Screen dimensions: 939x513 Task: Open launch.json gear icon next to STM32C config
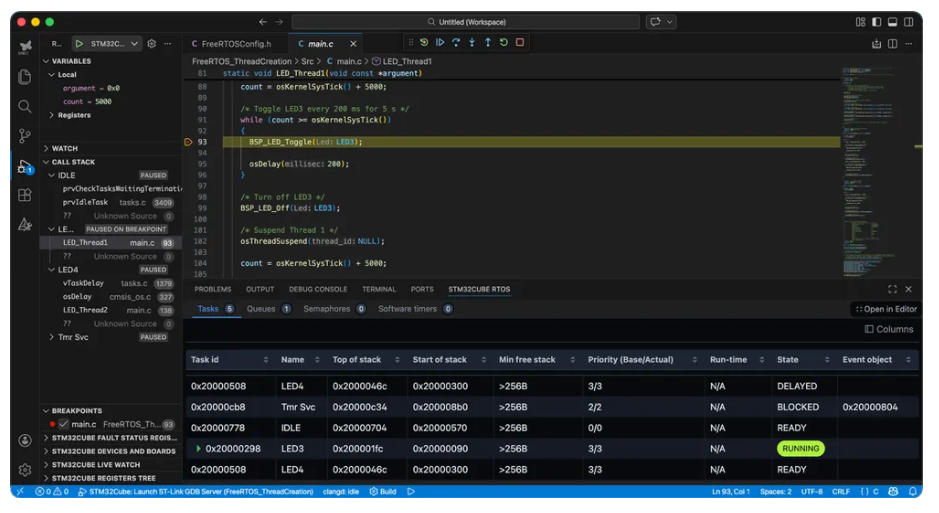pos(152,44)
